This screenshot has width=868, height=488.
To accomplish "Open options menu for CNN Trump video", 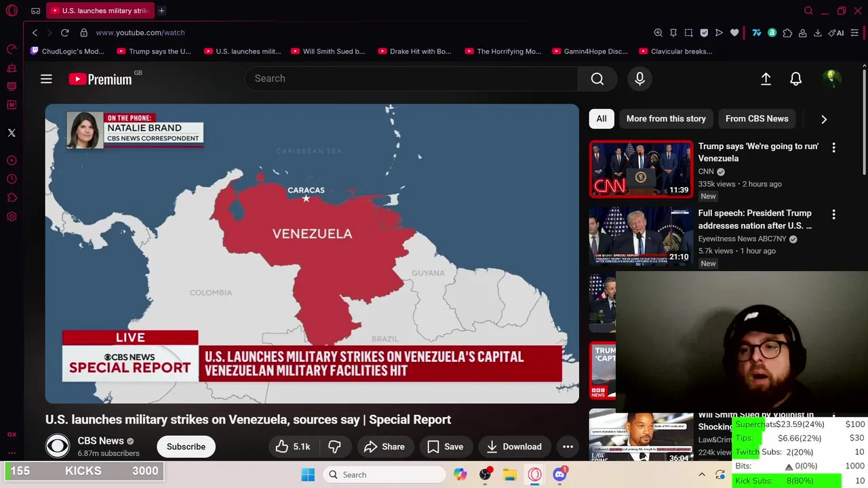I will (x=833, y=147).
